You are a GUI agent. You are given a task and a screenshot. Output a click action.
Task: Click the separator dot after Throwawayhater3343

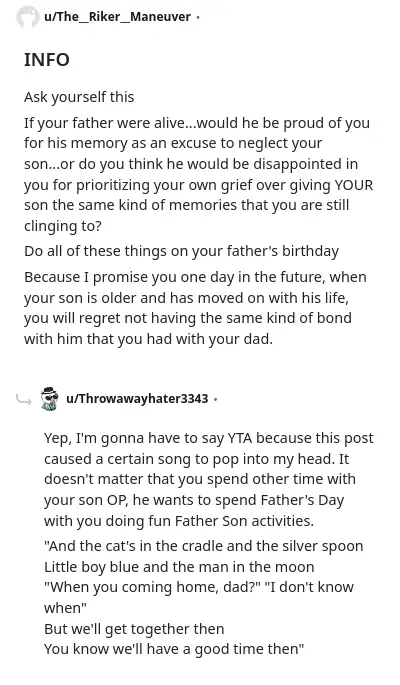click(x=215, y=399)
